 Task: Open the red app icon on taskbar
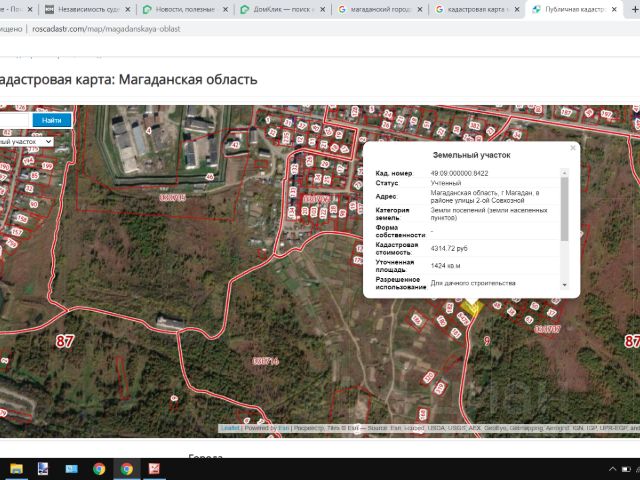pos(155,468)
